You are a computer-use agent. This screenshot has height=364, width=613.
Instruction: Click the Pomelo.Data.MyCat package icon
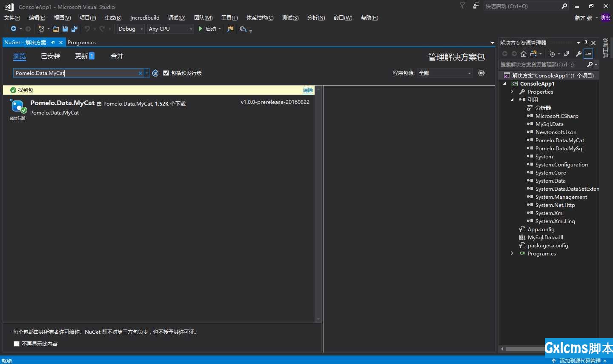[18, 106]
